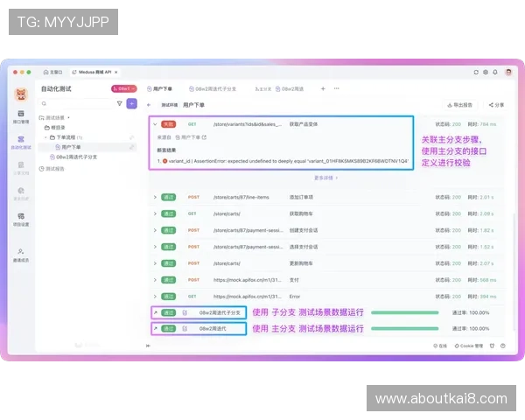Click the vertical scrollbar of the results list

[x=514, y=271]
